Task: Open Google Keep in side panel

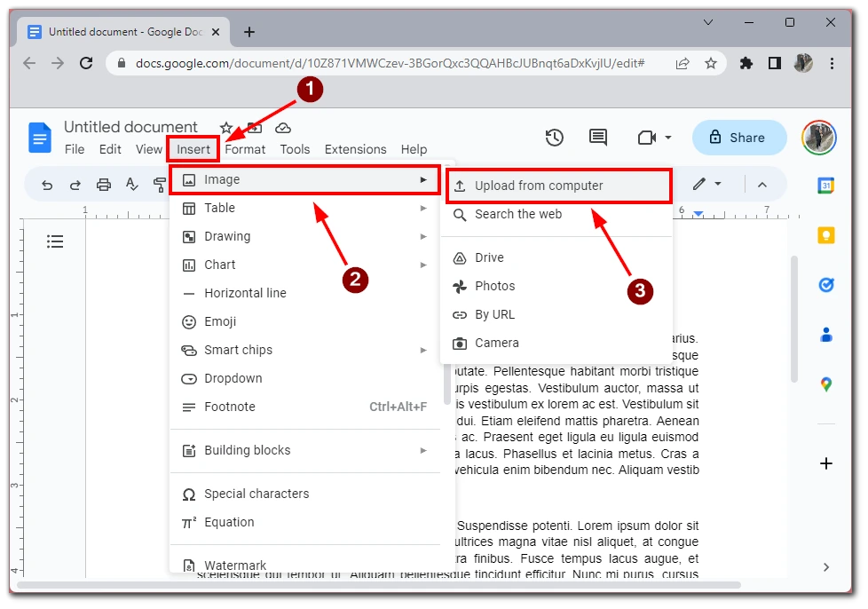Action: 825,235
